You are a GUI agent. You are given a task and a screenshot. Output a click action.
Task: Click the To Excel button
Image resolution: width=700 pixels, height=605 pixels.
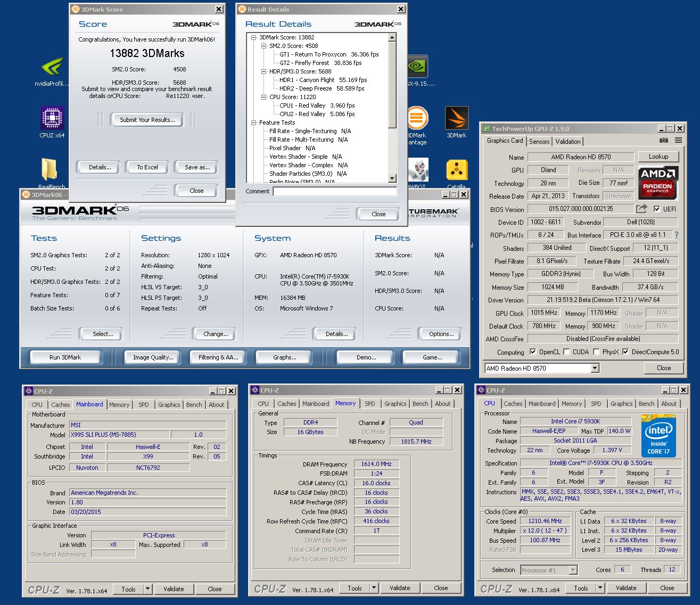tap(147, 167)
